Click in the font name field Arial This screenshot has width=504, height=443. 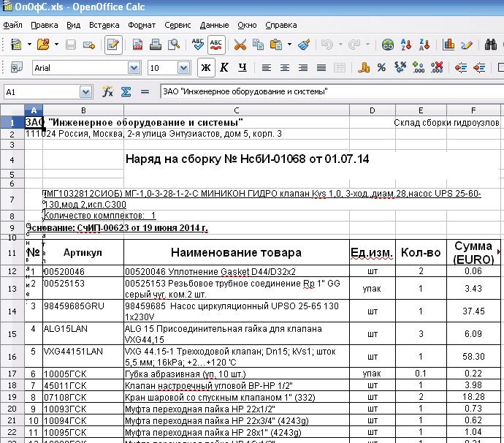[80, 68]
